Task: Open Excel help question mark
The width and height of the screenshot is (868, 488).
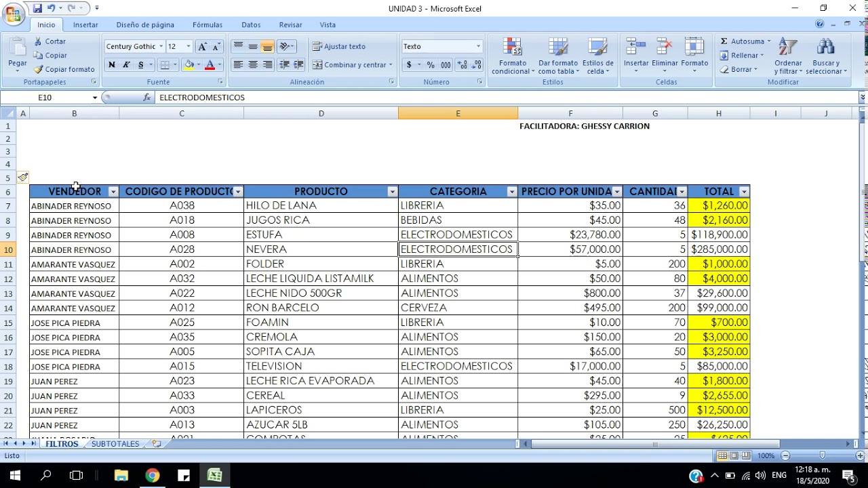Action: pyautogui.click(x=820, y=24)
